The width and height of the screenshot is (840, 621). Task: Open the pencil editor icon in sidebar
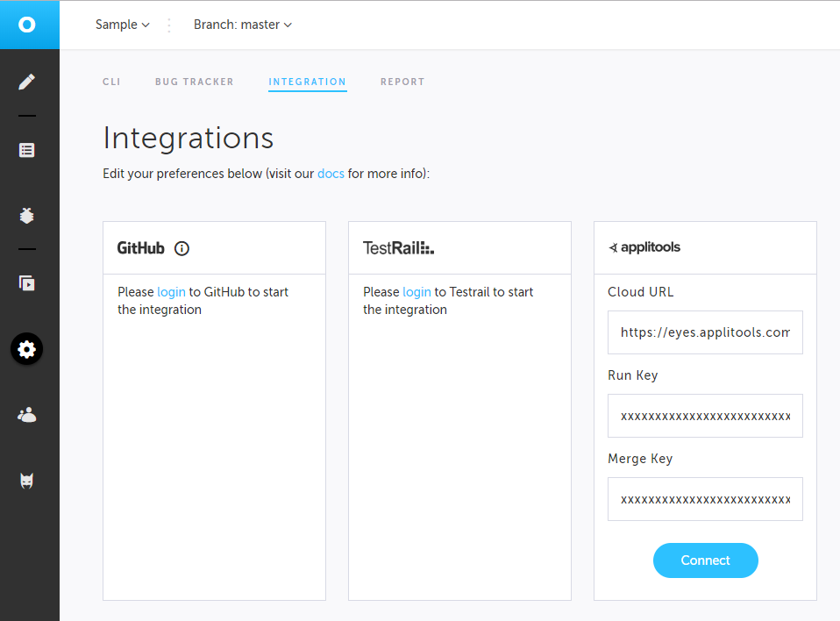[27, 82]
